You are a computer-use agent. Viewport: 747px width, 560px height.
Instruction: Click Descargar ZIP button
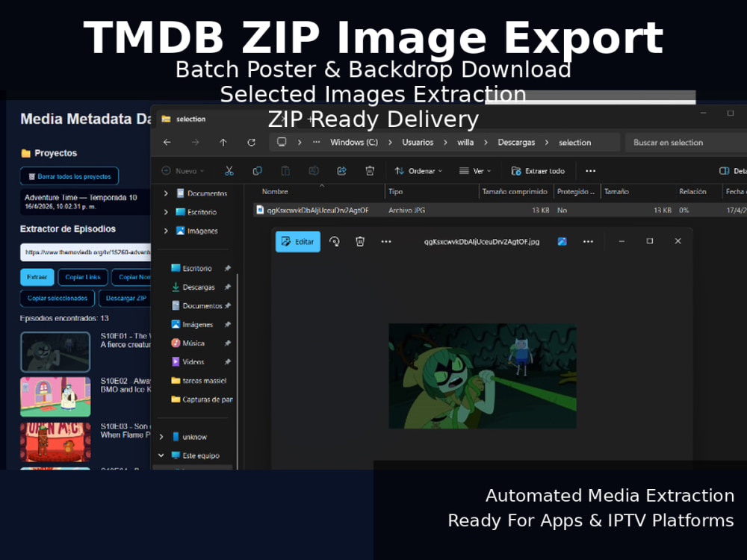[x=125, y=298]
